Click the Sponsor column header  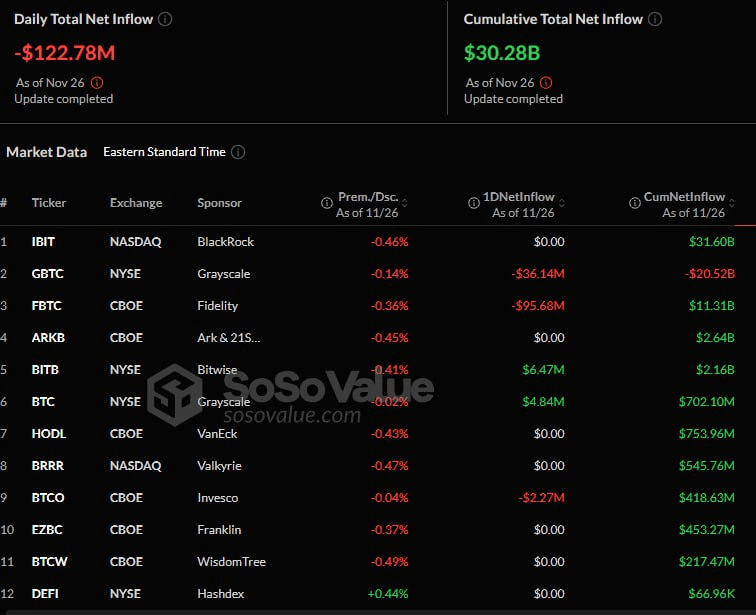219,203
